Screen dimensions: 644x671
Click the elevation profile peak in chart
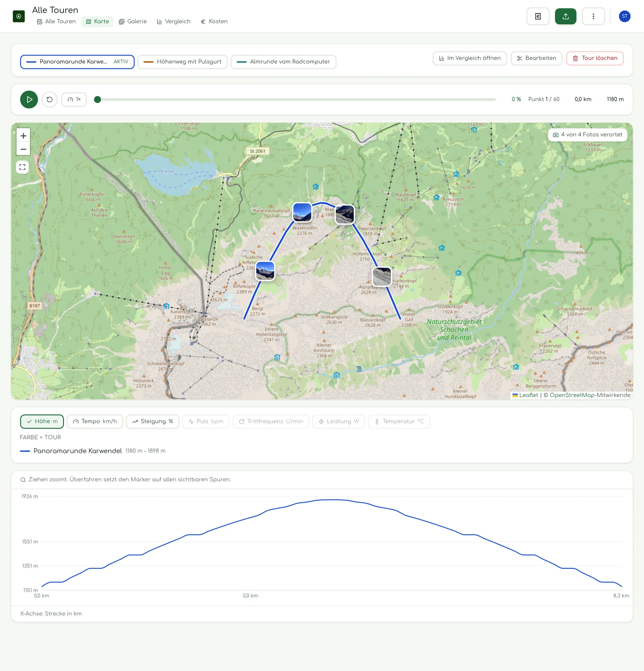(332, 500)
